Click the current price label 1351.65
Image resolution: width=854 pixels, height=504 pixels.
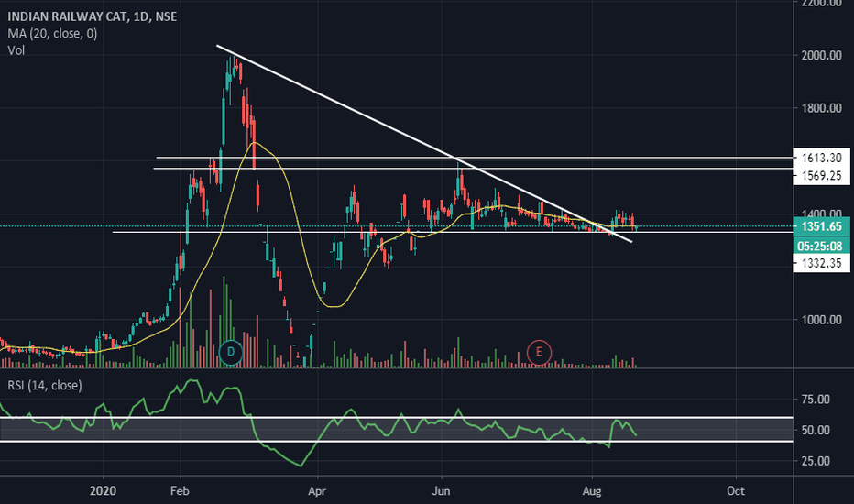coord(821,226)
